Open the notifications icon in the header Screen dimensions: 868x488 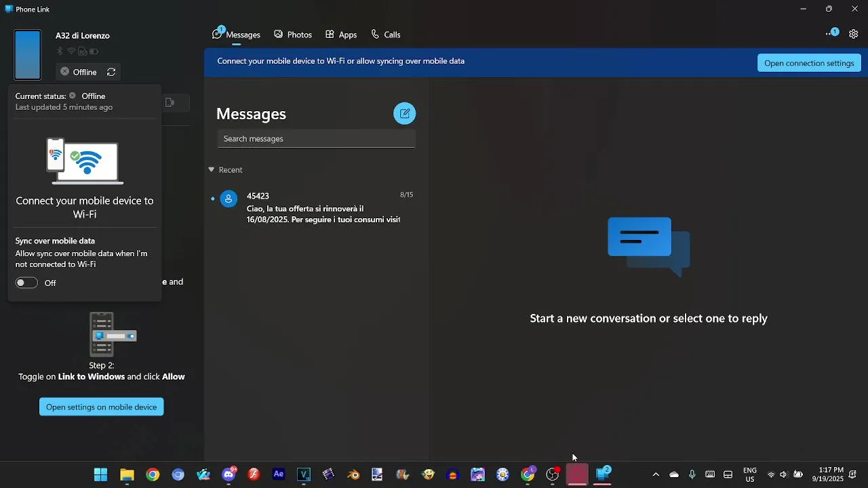[831, 33]
